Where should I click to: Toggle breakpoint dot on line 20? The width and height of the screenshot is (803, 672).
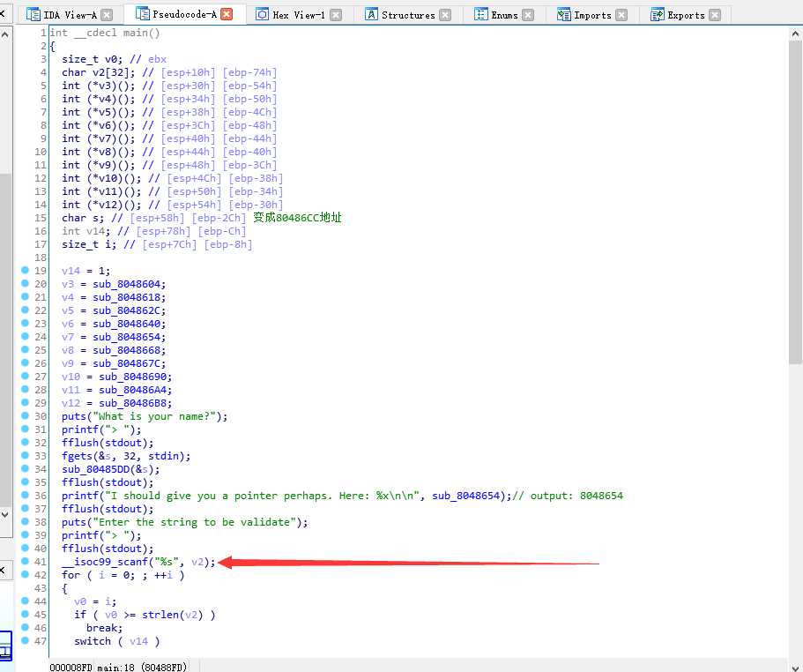pos(25,283)
